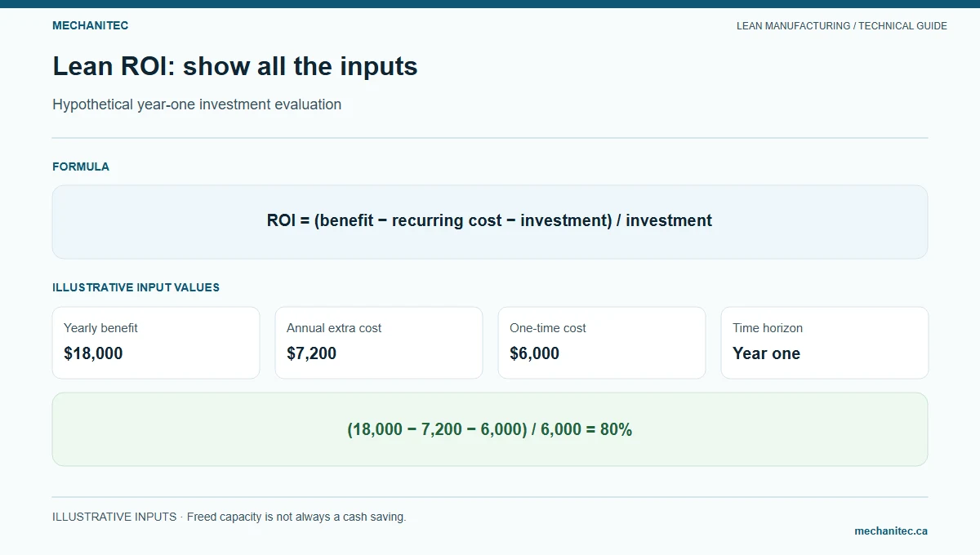The width and height of the screenshot is (980, 555).
Task: Click the MECHANITEC brand name
Action: coord(90,25)
